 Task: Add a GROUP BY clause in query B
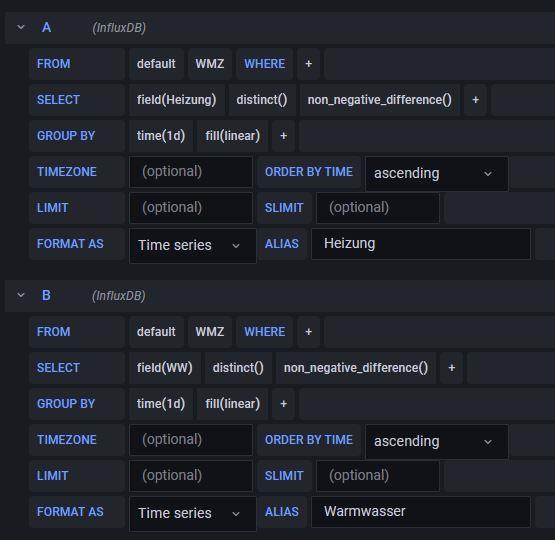(284, 404)
